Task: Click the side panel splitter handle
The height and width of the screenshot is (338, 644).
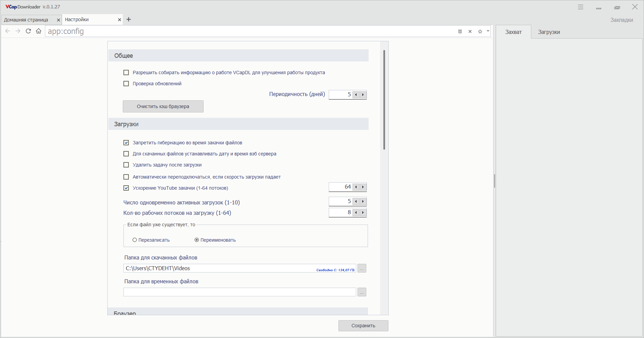Action: [x=494, y=181]
